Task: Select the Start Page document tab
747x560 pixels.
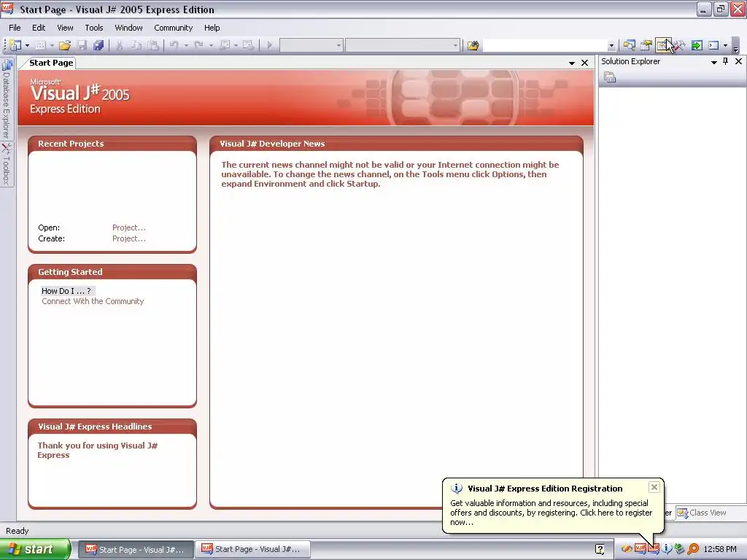Action: (x=51, y=63)
